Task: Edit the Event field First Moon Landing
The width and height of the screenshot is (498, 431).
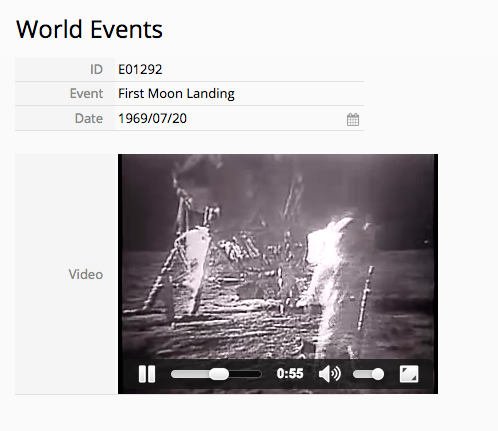Action: coord(239,93)
